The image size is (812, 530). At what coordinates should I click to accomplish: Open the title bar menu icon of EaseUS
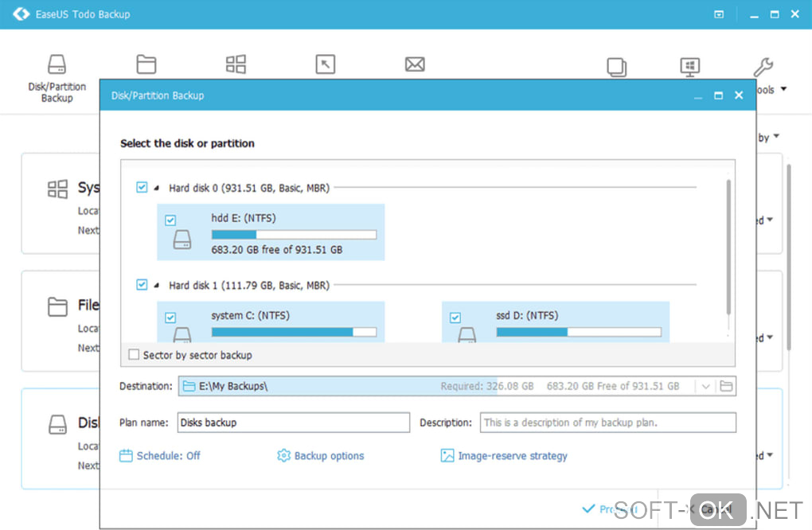[x=719, y=14]
